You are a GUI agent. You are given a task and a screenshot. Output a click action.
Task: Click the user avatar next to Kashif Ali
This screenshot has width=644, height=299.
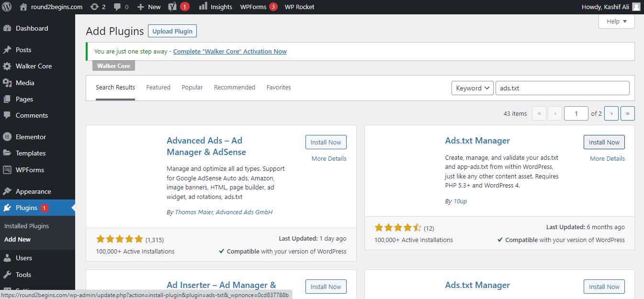tap(636, 7)
